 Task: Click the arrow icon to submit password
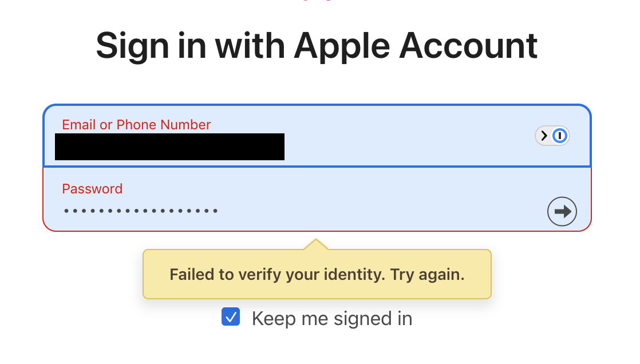coord(562,211)
